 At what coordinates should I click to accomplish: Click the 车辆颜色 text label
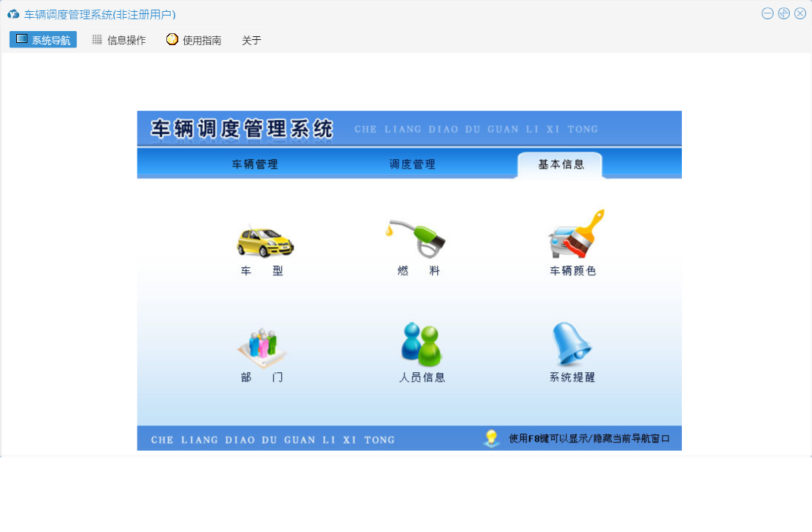[573, 271]
